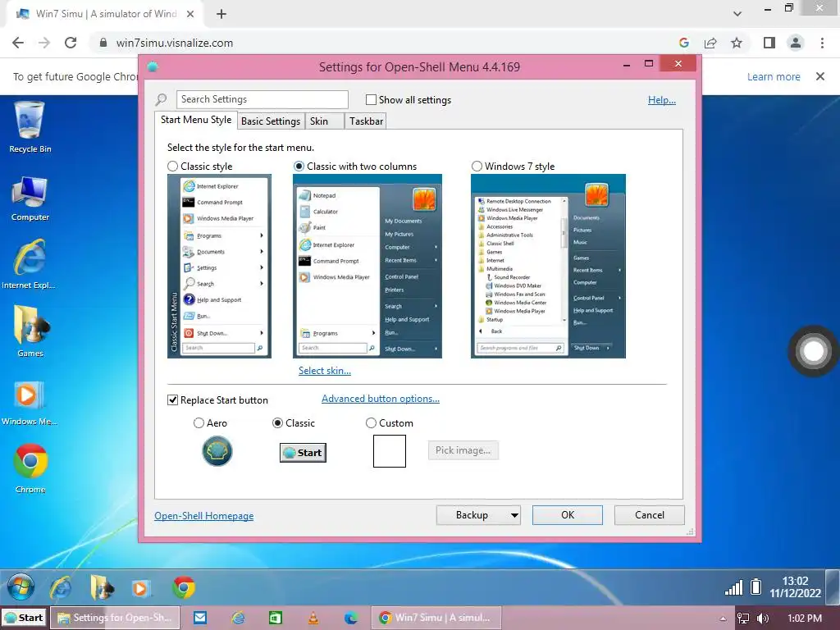Open Internet Explorer in simulator taskbar
Screen dimensions: 840x630
tap(61, 587)
